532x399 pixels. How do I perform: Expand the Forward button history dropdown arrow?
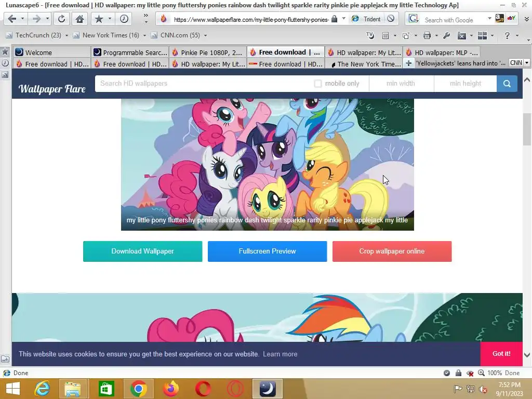click(x=47, y=19)
